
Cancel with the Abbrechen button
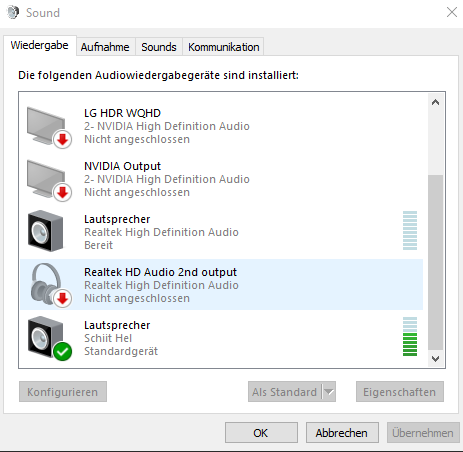[x=342, y=433]
